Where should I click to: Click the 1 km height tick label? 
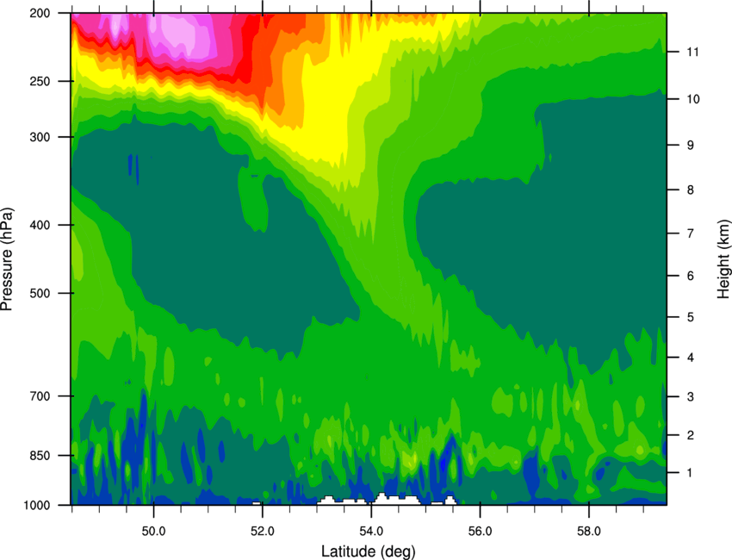689,473
